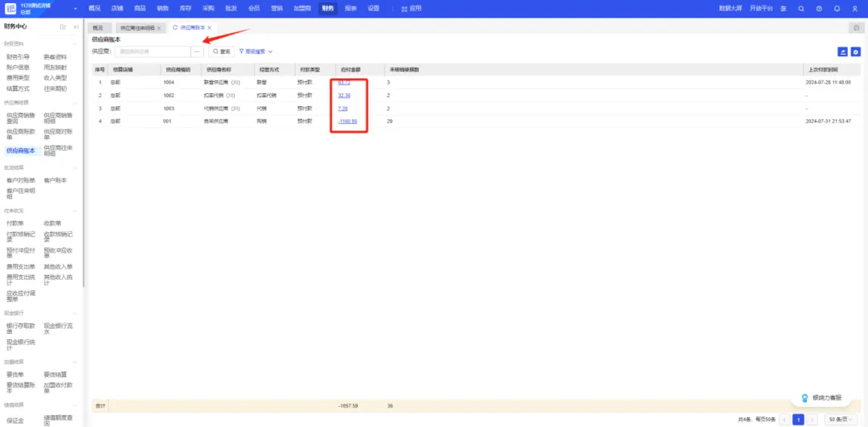The height and width of the screenshot is (427, 868).
Task: Open the help question mark icon
Action: coord(819,8)
